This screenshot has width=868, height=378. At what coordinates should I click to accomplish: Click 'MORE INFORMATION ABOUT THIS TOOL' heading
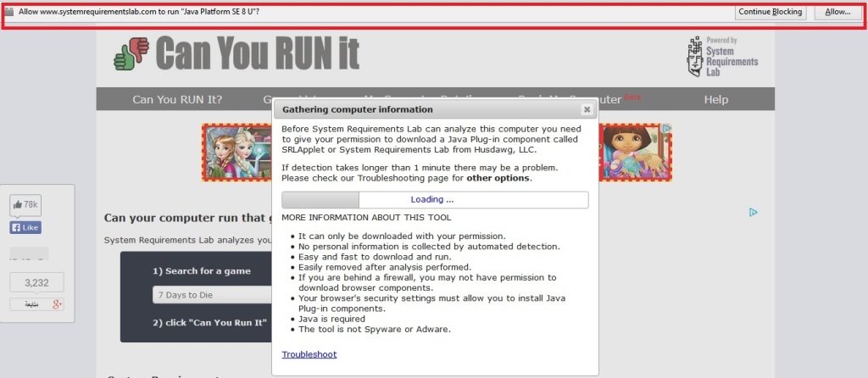366,218
